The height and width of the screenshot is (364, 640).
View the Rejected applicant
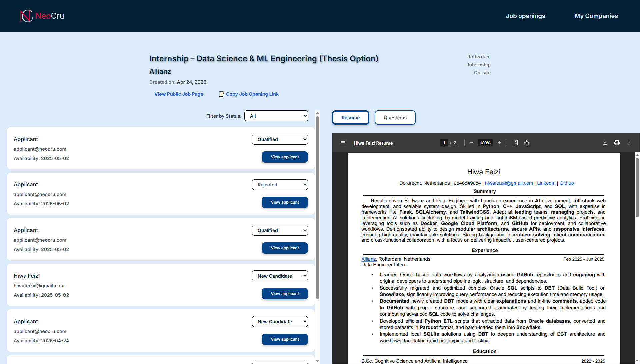click(x=285, y=202)
